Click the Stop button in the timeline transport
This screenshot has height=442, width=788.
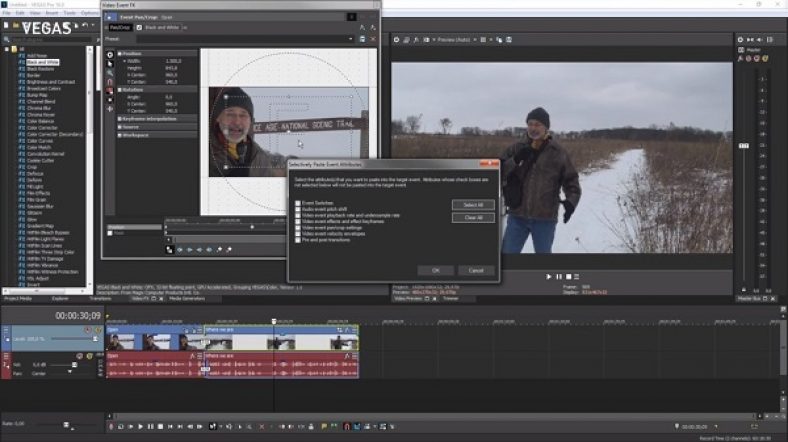(160, 426)
